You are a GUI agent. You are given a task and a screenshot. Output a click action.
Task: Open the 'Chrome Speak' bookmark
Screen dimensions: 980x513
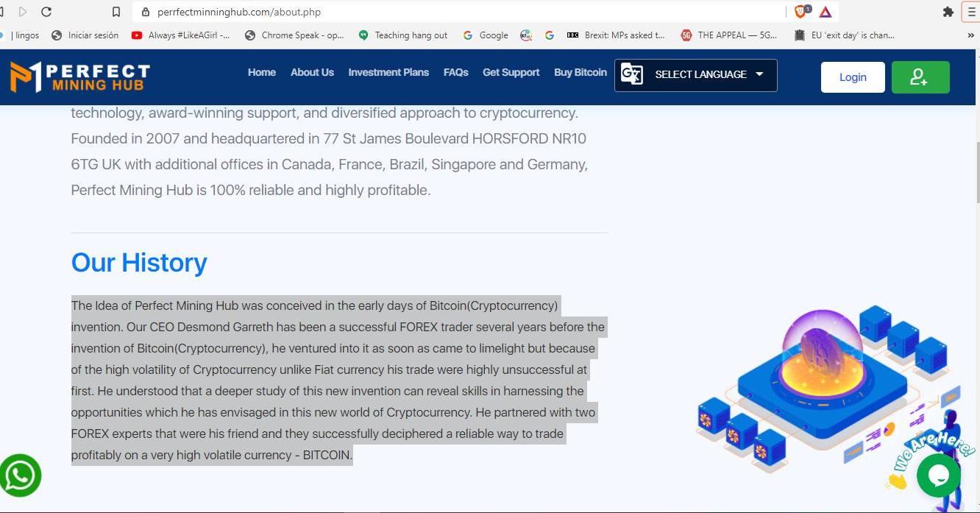pos(294,35)
